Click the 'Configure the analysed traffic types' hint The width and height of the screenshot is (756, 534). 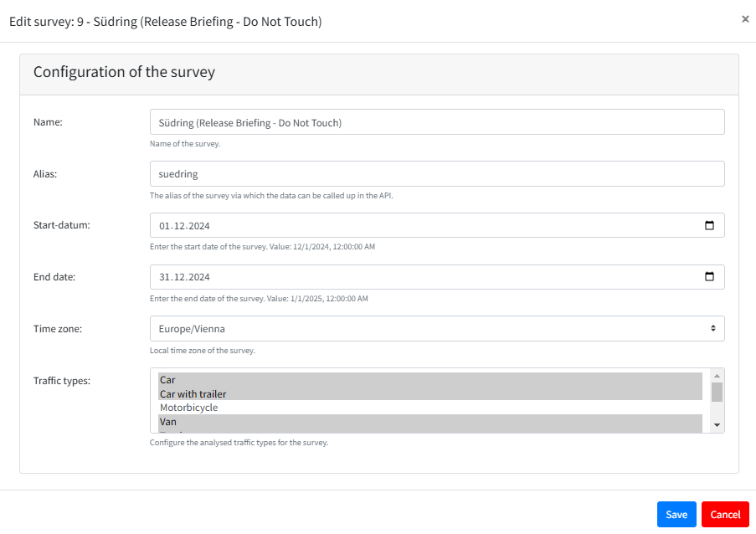point(239,443)
